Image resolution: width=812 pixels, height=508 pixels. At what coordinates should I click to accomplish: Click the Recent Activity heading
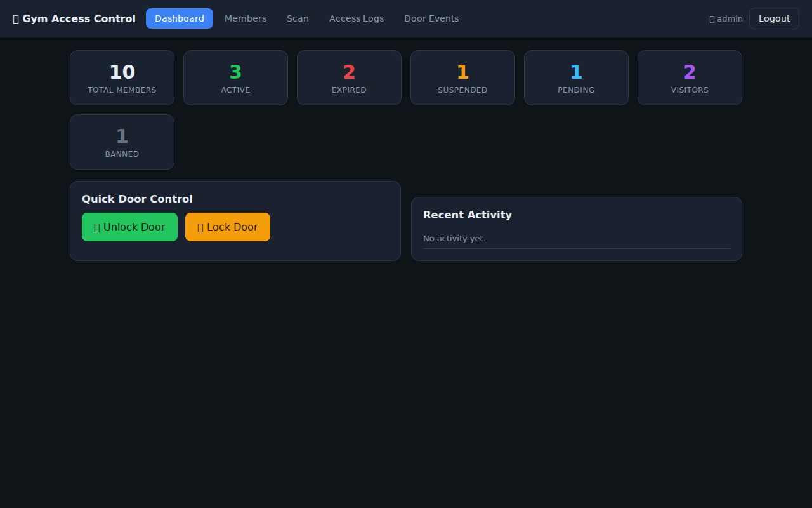[x=468, y=215]
